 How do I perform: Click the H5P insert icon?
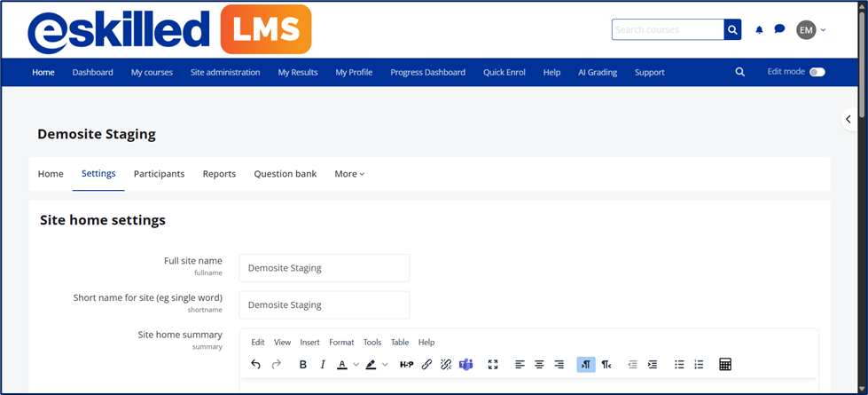[406, 365]
